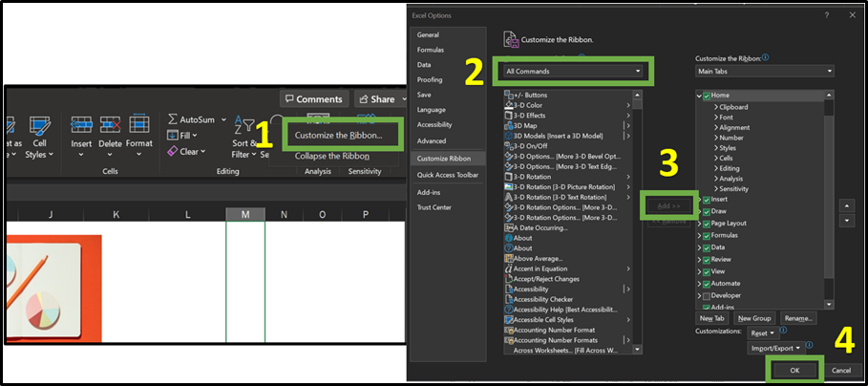The image size is (868, 386).
Task: Click the Accept/Reject Changes command icon
Action: point(509,279)
